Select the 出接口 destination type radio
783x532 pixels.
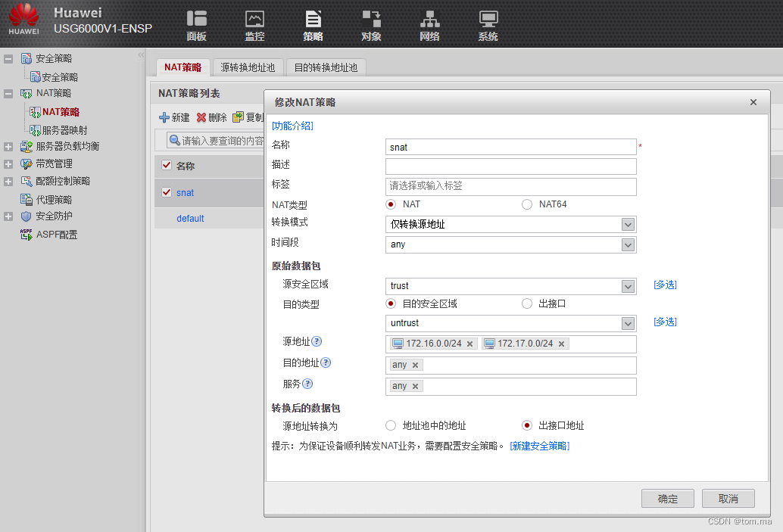click(x=527, y=303)
